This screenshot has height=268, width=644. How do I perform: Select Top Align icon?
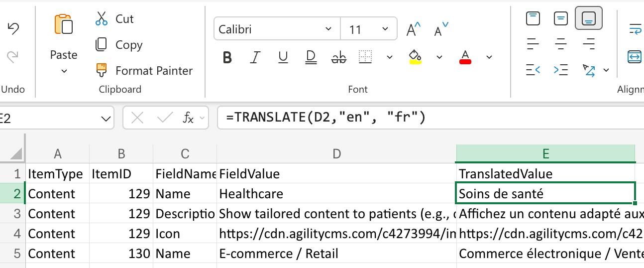tap(533, 19)
